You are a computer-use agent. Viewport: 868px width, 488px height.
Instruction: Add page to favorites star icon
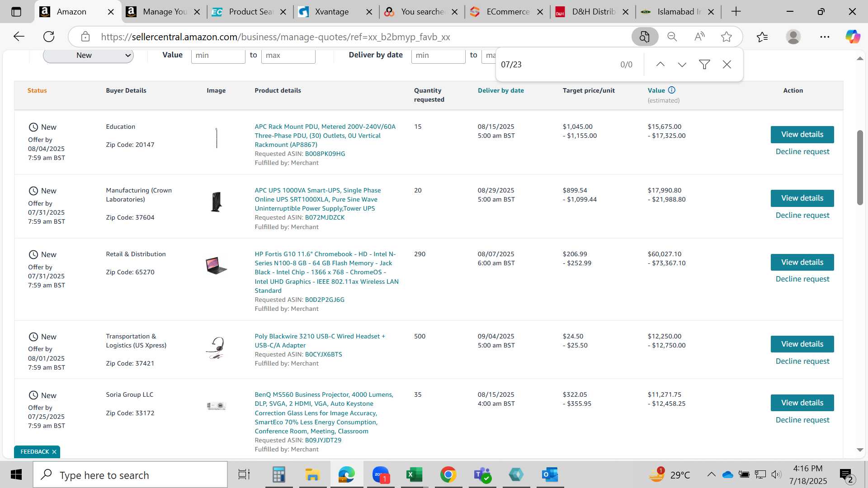tap(726, 37)
